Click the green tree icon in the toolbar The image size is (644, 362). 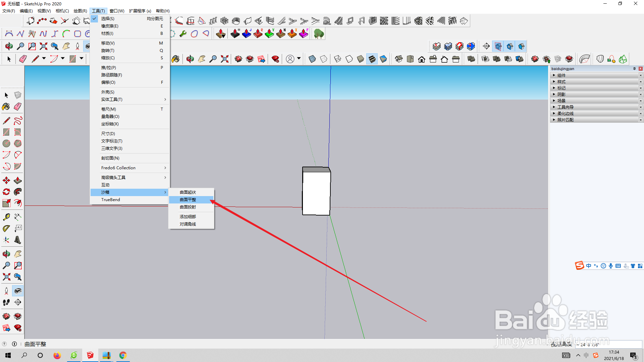pyautogui.click(x=319, y=34)
